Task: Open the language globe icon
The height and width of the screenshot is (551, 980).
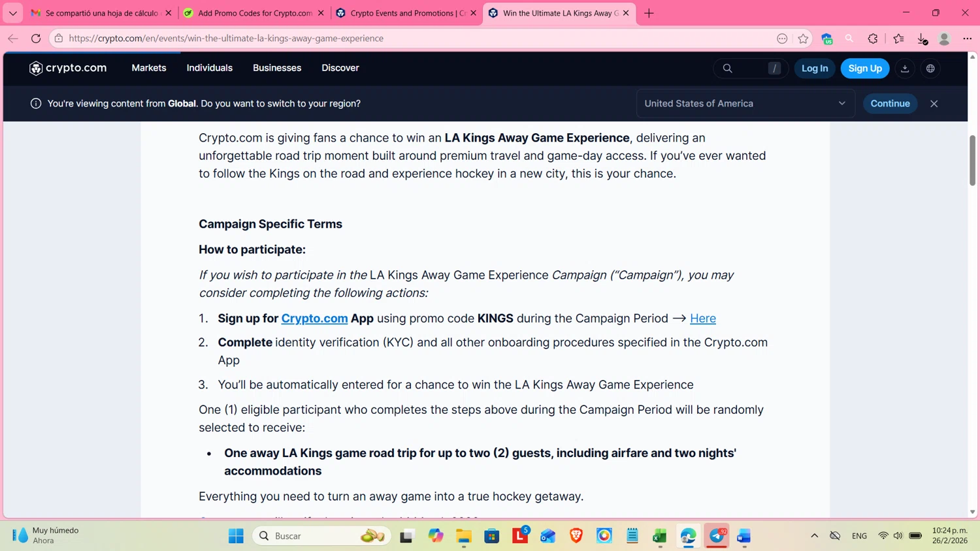Action: 930,68
